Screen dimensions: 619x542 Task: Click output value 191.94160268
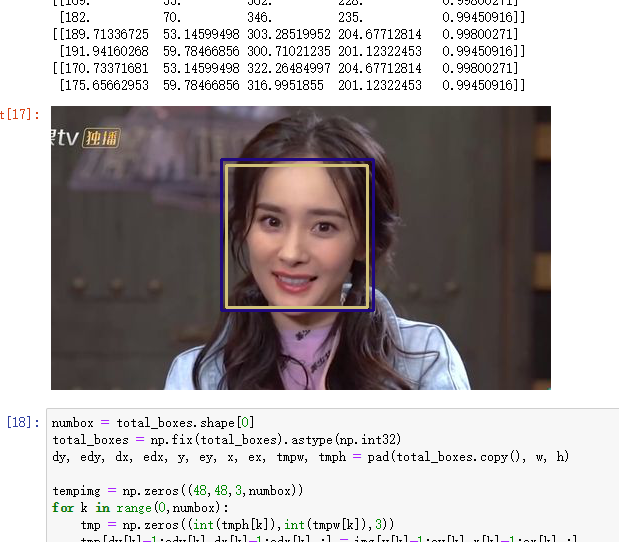107,51
